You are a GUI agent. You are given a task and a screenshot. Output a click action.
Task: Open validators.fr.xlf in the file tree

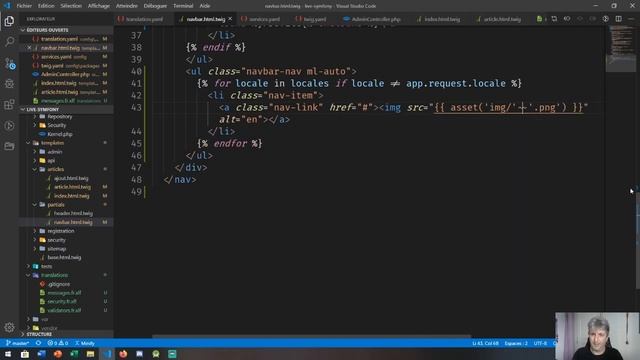[66, 310]
